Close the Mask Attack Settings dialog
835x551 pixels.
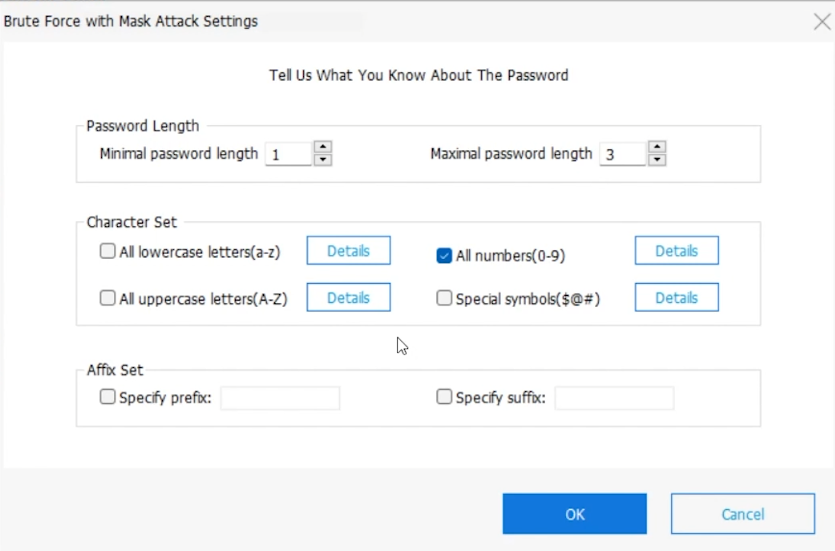coord(821,21)
